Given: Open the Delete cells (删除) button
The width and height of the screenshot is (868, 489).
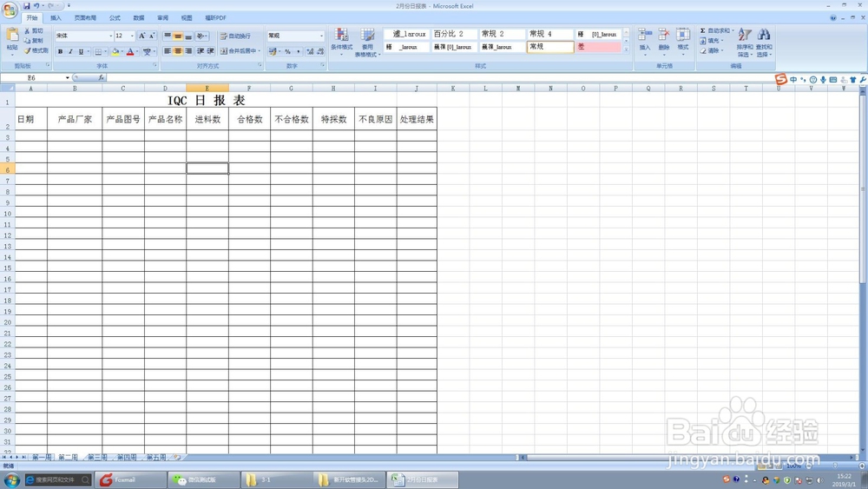Looking at the screenshot, I should coord(664,40).
